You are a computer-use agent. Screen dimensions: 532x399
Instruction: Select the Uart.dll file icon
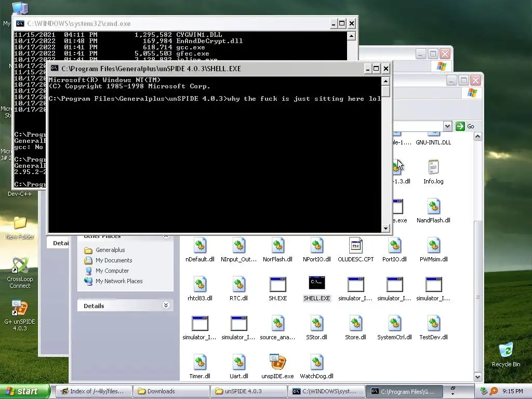[239, 362]
